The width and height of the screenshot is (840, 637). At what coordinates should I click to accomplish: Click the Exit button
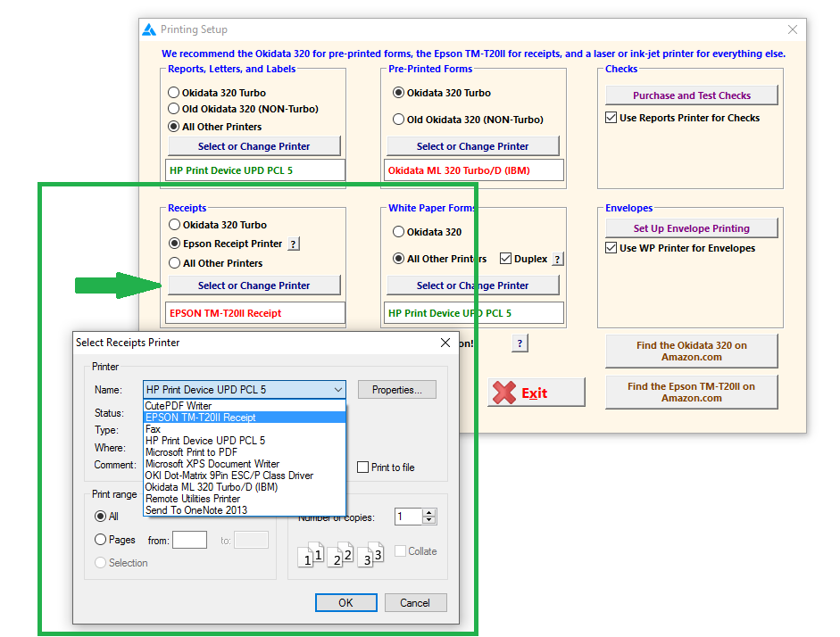536,393
